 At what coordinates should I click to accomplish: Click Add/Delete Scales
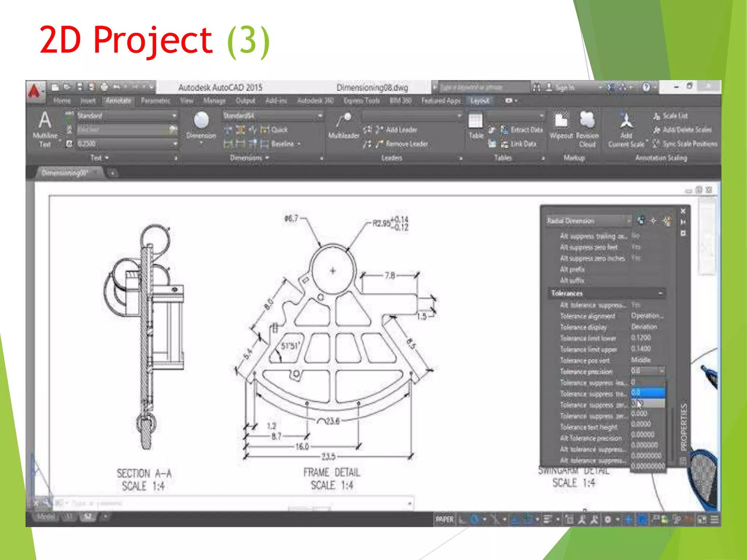click(682, 129)
